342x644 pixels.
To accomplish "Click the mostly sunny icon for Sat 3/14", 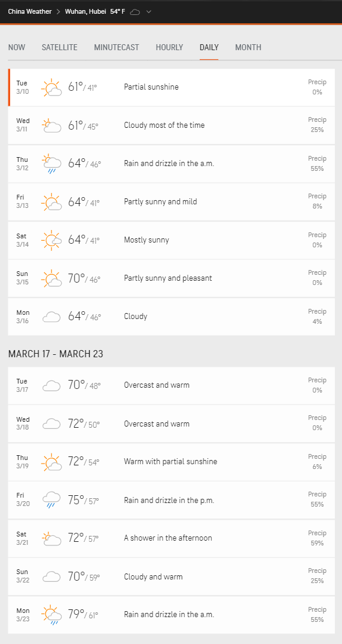I will [52, 240].
